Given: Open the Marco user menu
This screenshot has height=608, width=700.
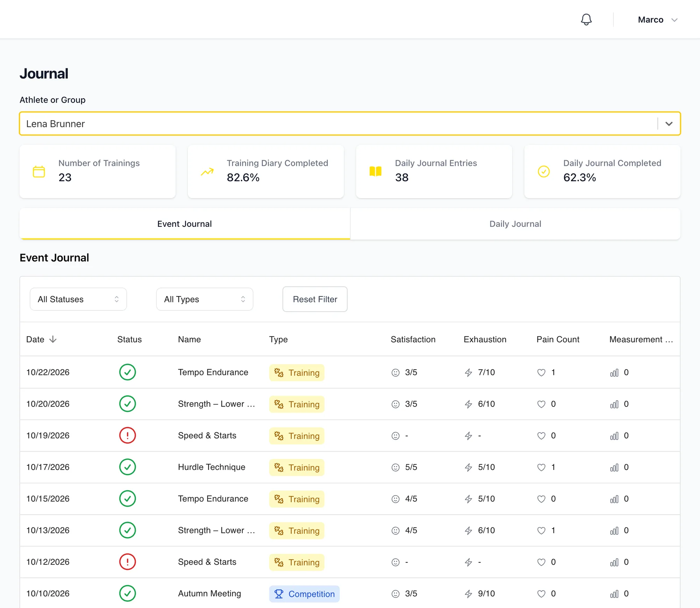Looking at the screenshot, I should [658, 20].
